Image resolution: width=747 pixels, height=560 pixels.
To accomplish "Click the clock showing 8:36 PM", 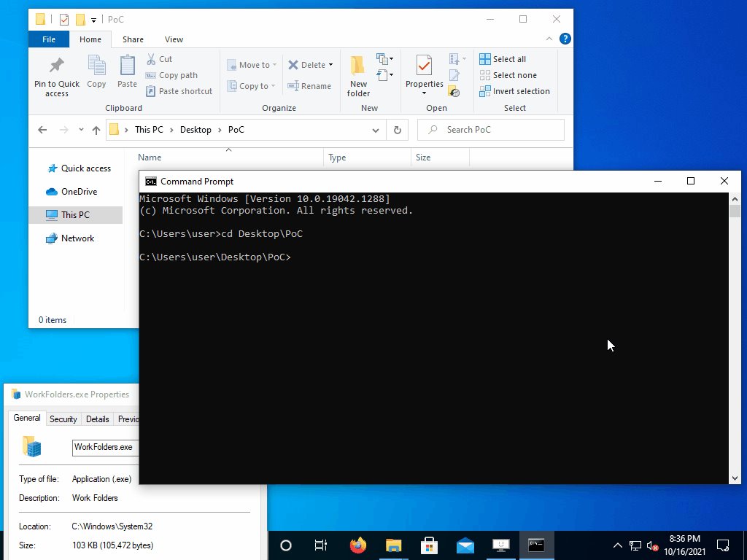I will click(684, 539).
